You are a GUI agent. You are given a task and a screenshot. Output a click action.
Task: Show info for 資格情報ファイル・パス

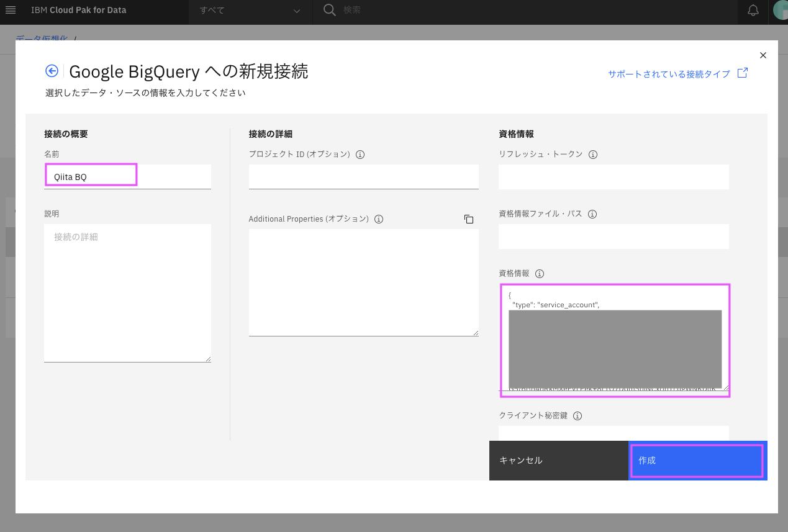pos(592,214)
